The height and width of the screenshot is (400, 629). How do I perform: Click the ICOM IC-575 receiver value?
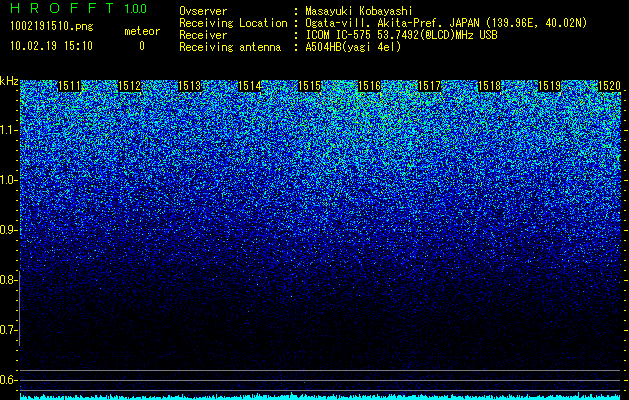pos(401,35)
